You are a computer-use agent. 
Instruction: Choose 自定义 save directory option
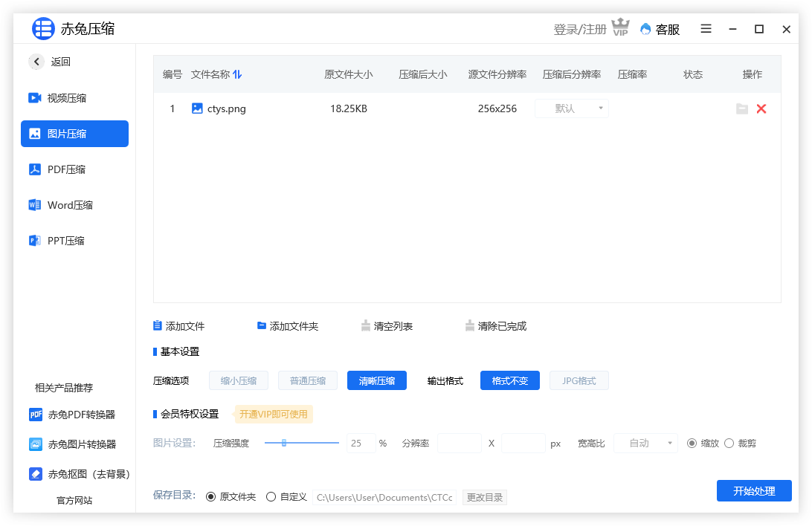point(271,496)
